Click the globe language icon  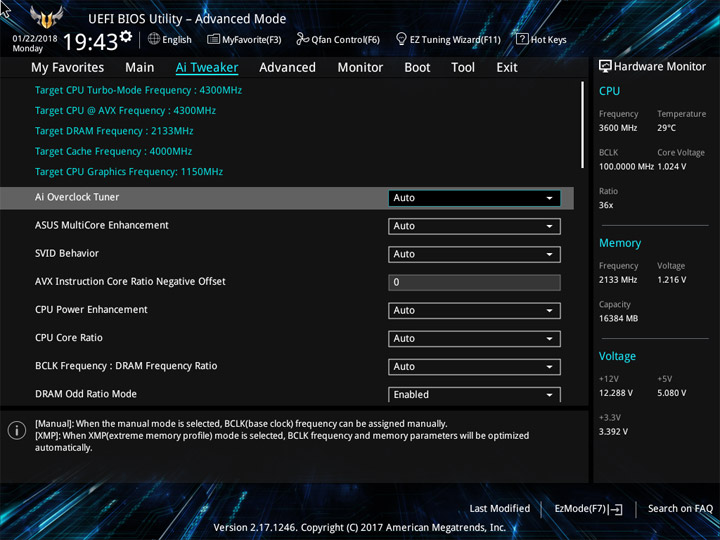tap(154, 39)
